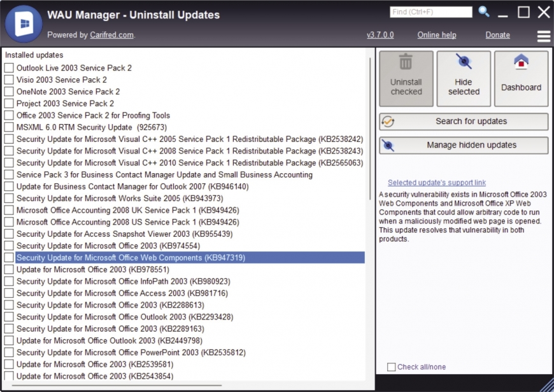The image size is (554, 392).
Task: Click the Uninstall checked button
Action: 406,78
